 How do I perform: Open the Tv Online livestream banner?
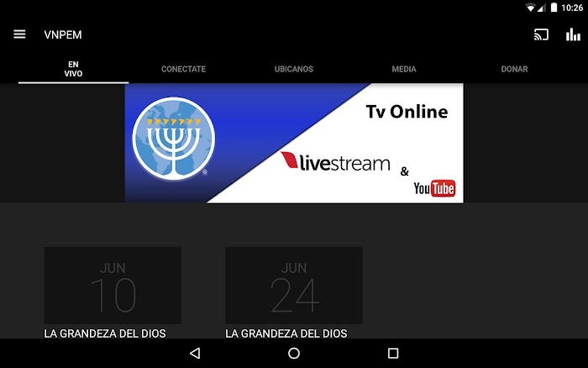[x=294, y=143]
